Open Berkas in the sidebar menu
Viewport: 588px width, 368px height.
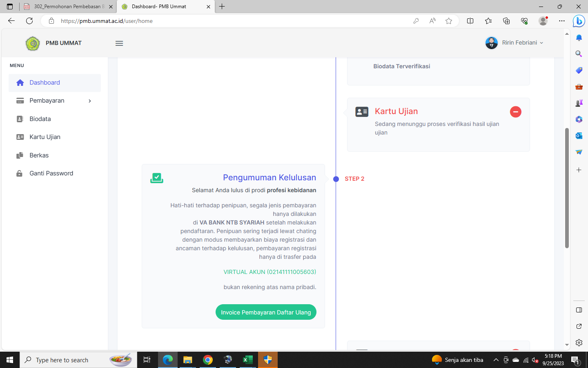[39, 155]
